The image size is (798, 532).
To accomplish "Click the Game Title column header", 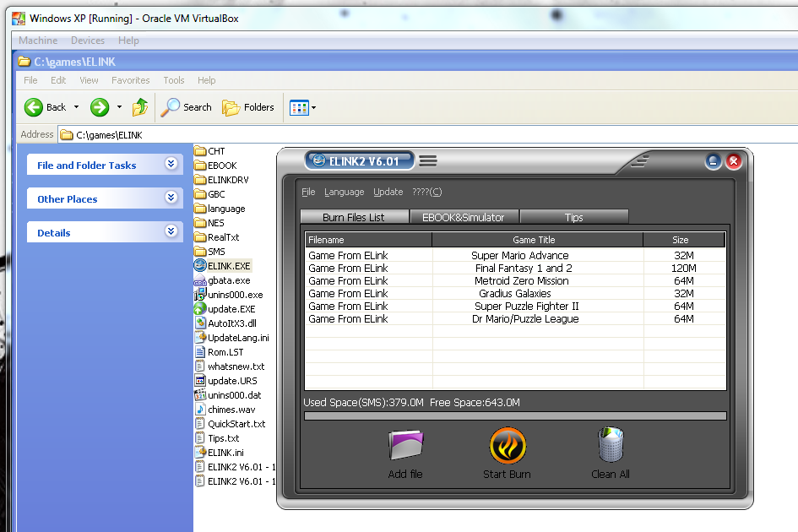I will point(537,240).
